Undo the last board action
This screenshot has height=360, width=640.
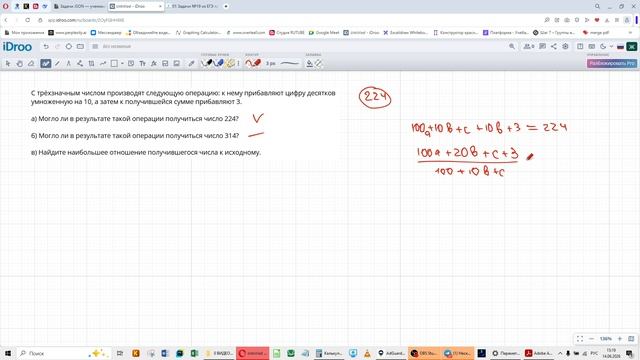46,47
